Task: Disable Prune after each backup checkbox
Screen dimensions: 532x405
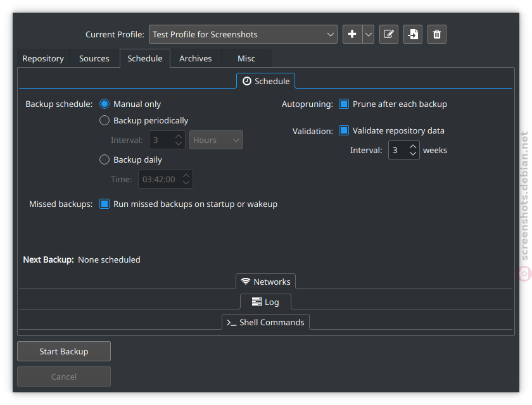Action: coord(344,104)
